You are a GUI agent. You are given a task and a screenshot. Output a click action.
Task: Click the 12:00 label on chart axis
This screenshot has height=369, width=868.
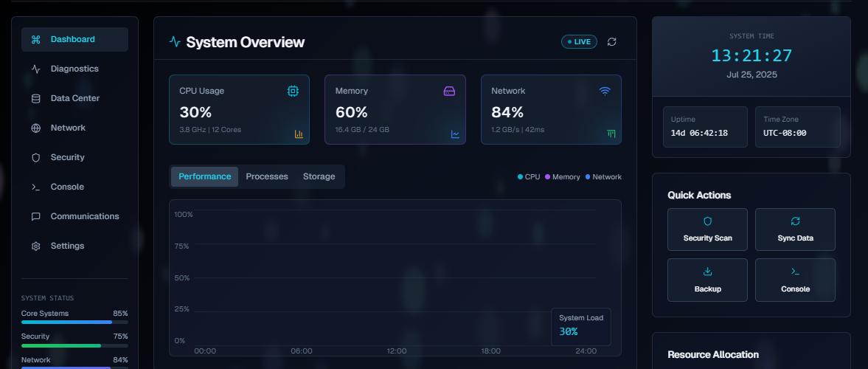click(x=396, y=351)
